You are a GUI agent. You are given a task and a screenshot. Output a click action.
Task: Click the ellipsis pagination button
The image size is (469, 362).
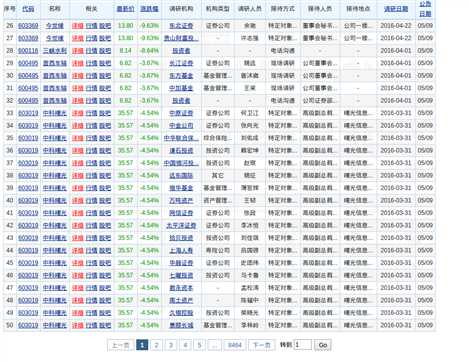pyautogui.click(x=215, y=345)
